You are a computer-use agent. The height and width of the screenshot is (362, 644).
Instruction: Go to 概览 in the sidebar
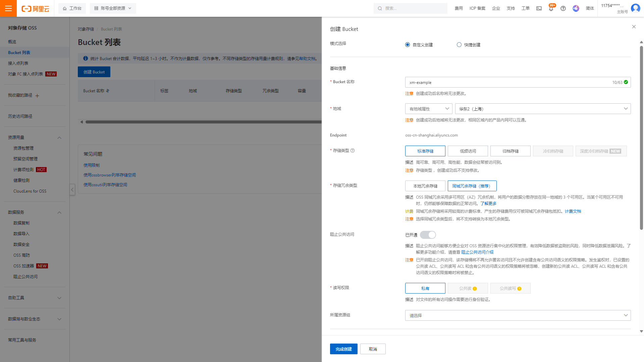(12, 42)
